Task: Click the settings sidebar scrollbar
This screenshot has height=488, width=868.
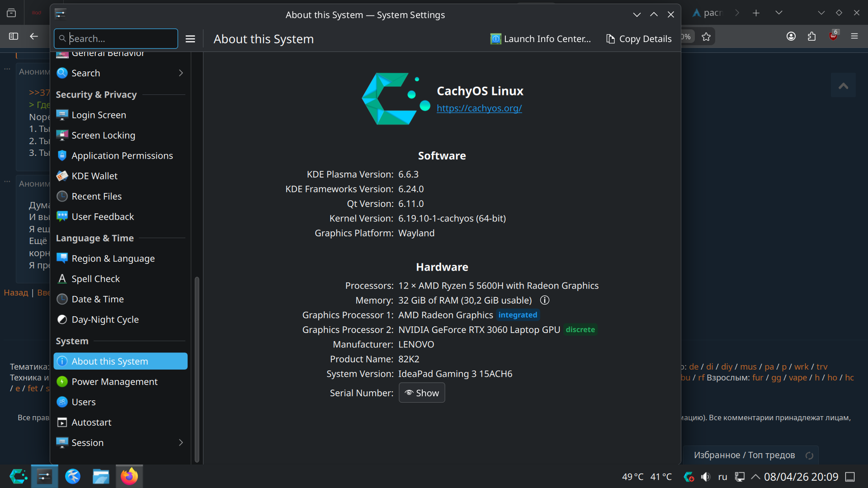Action: tap(197, 369)
